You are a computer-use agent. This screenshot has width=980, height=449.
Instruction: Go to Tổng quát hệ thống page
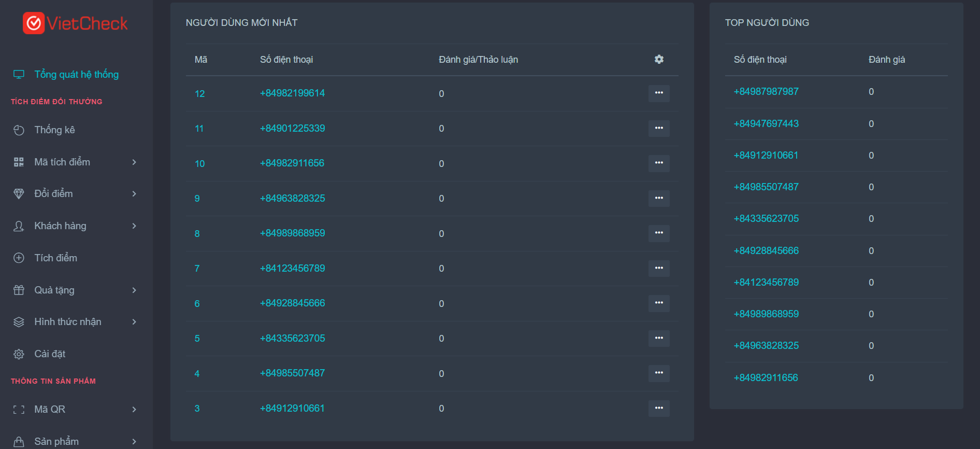[76, 75]
